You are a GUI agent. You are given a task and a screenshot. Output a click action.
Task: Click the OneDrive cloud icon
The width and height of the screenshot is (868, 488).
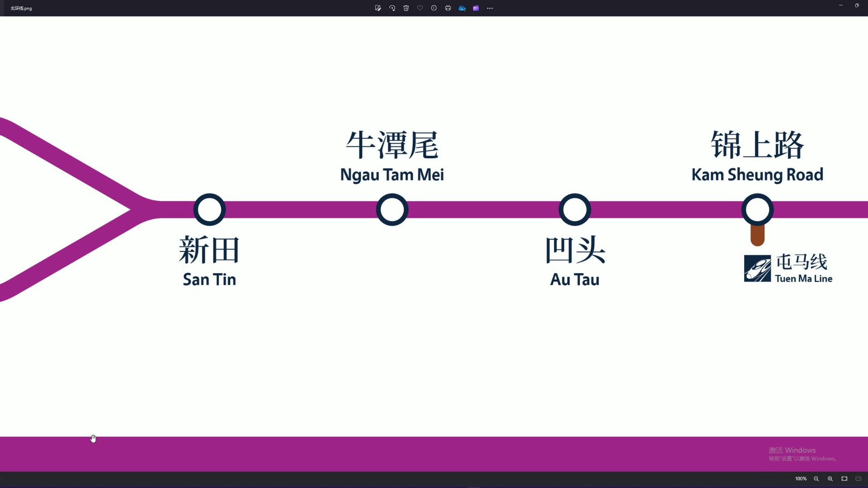(x=462, y=8)
